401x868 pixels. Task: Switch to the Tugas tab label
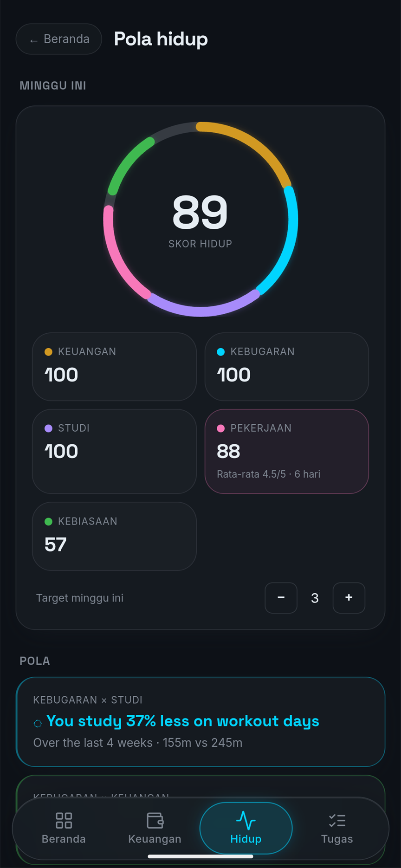pos(337,839)
